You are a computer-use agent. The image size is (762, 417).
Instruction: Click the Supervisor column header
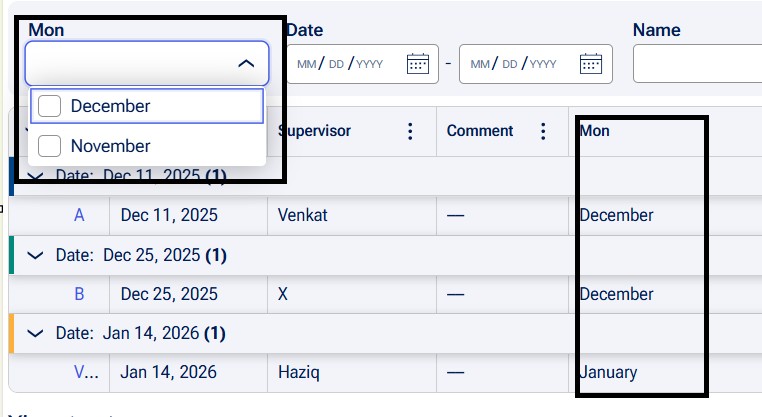click(314, 131)
